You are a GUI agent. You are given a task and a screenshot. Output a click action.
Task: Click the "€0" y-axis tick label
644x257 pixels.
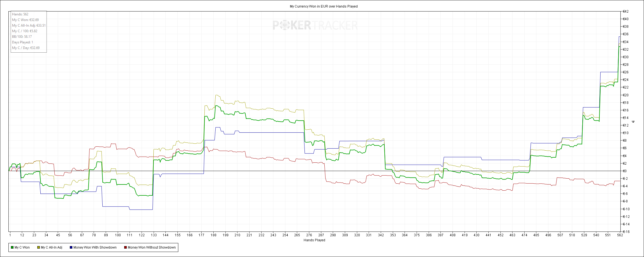pos(625,171)
